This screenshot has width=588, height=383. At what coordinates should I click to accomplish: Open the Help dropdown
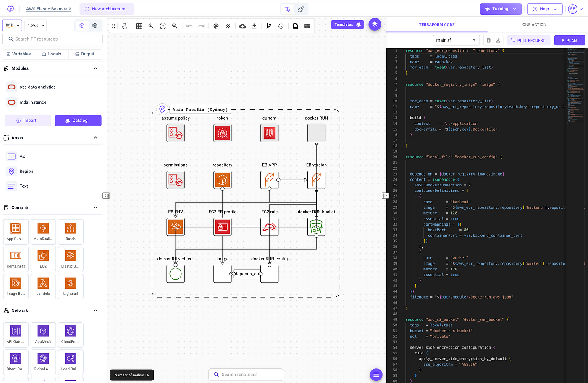[x=545, y=9]
